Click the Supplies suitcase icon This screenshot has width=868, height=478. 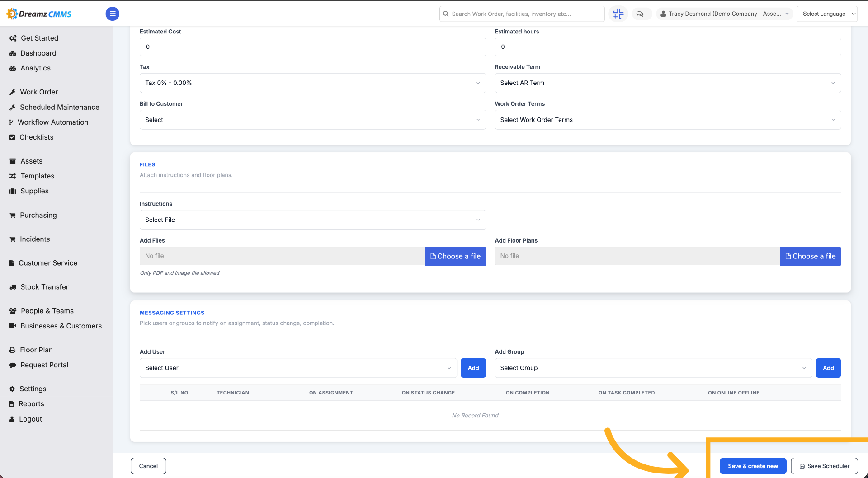point(13,191)
